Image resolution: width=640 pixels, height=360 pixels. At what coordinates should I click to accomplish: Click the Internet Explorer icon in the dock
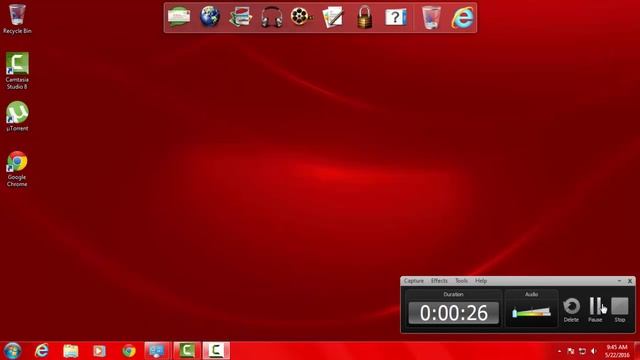pos(462,17)
